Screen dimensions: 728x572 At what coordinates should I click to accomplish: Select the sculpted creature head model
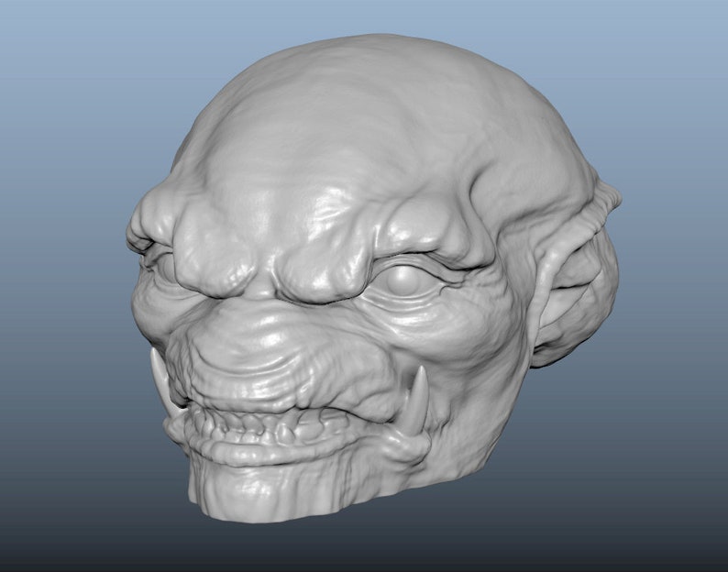(374, 279)
